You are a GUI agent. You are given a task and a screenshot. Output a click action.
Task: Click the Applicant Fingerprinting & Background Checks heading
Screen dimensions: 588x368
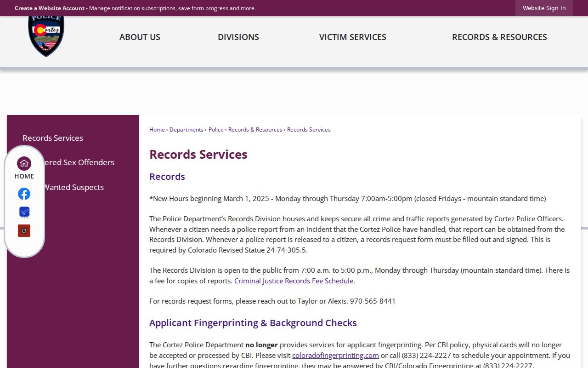(253, 323)
